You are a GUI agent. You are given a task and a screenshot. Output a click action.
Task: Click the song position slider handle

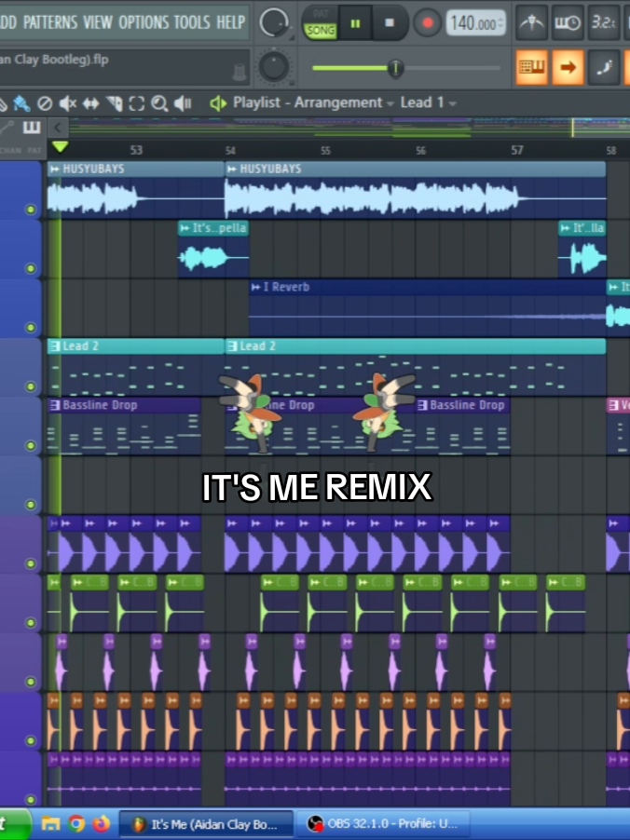[x=396, y=68]
